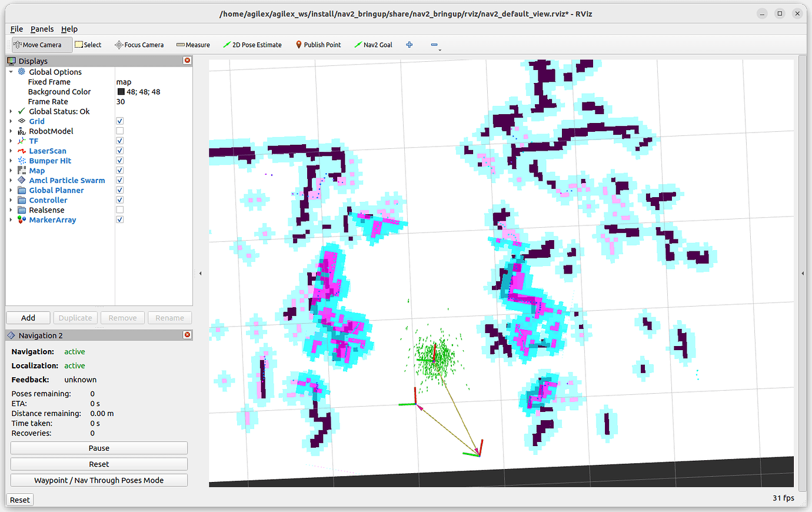Select the Publish Point tool

coord(318,44)
